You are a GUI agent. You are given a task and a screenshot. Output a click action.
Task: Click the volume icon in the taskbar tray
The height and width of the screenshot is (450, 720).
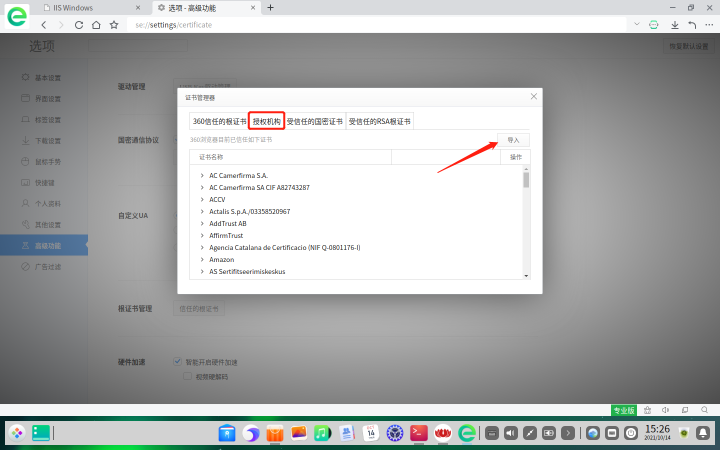(511, 433)
